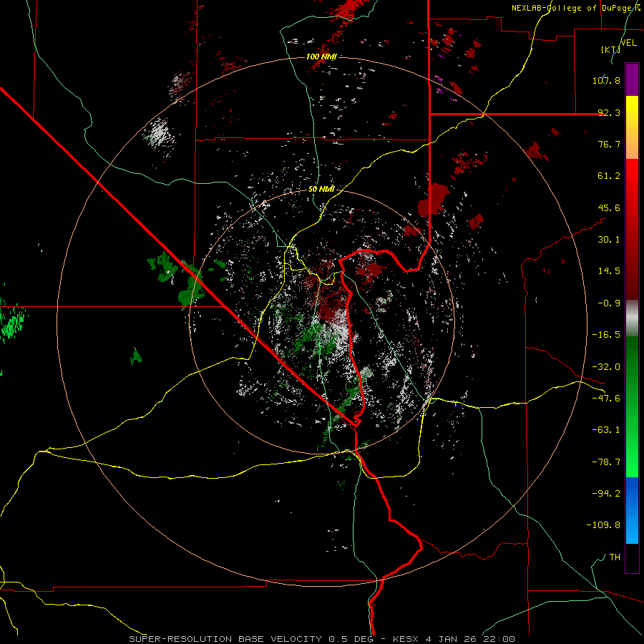Click the -16.5 velocity scale value
The width and height of the screenshot is (644, 644).
click(606, 335)
